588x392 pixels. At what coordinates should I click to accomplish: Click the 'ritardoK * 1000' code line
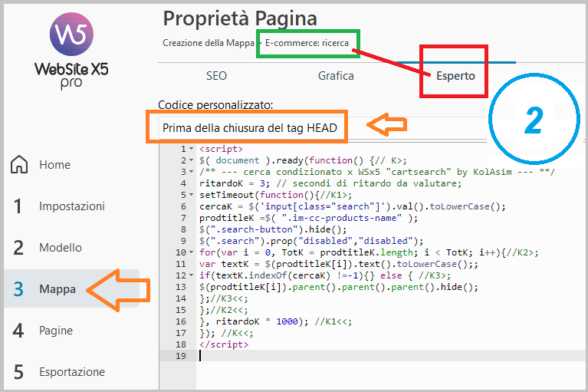click(x=276, y=321)
